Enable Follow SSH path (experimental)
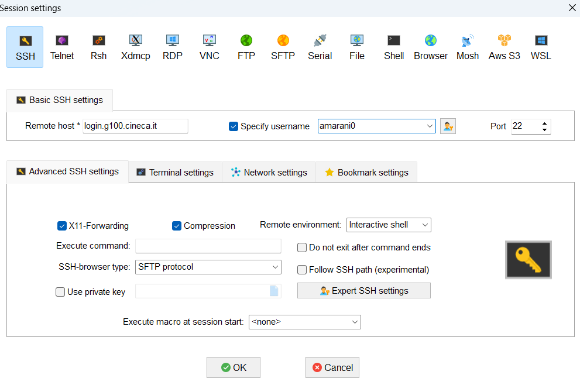Image resolution: width=580 pixels, height=392 pixels. point(302,270)
